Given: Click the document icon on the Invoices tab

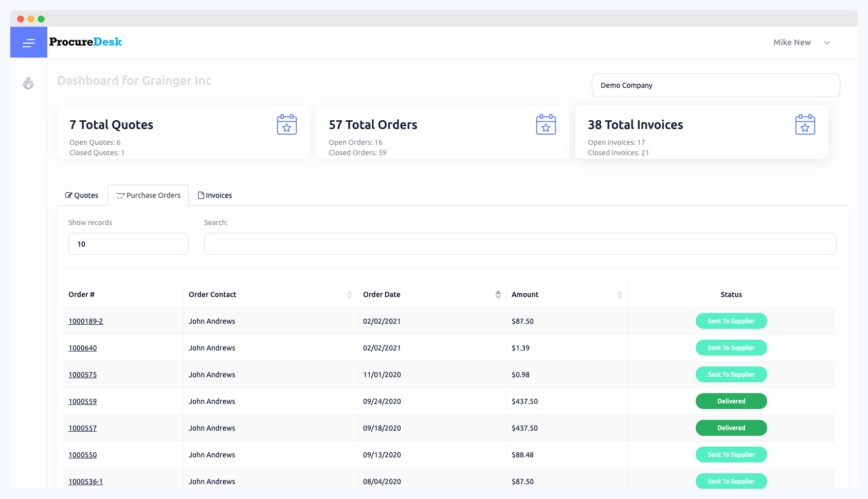Looking at the screenshot, I should pyautogui.click(x=202, y=195).
